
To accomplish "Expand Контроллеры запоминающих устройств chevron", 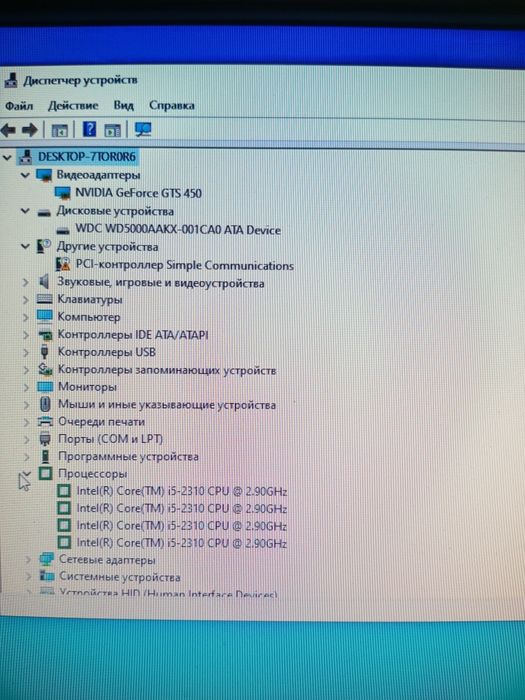I will coord(26,370).
